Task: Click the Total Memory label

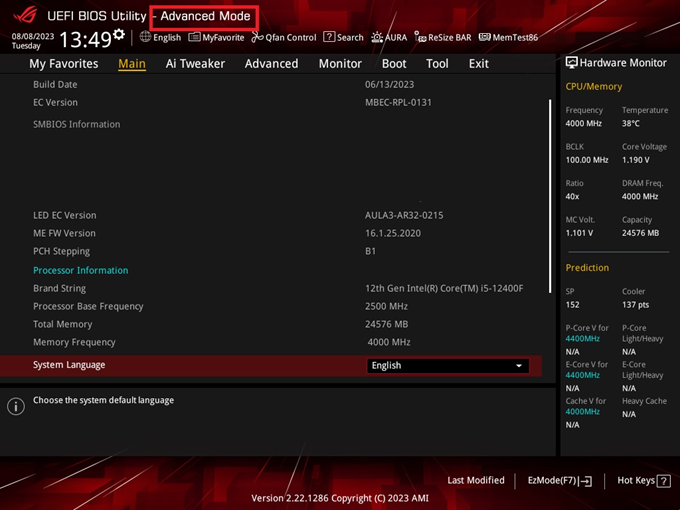Action: (x=63, y=324)
